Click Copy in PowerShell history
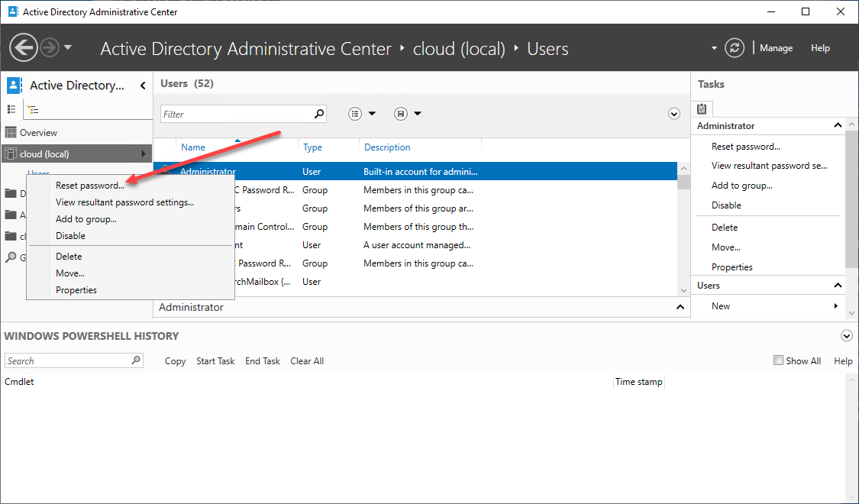 click(176, 361)
